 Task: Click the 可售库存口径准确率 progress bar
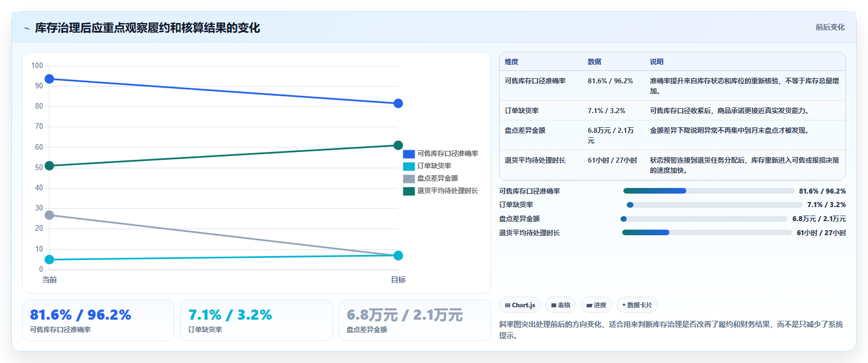click(x=709, y=191)
